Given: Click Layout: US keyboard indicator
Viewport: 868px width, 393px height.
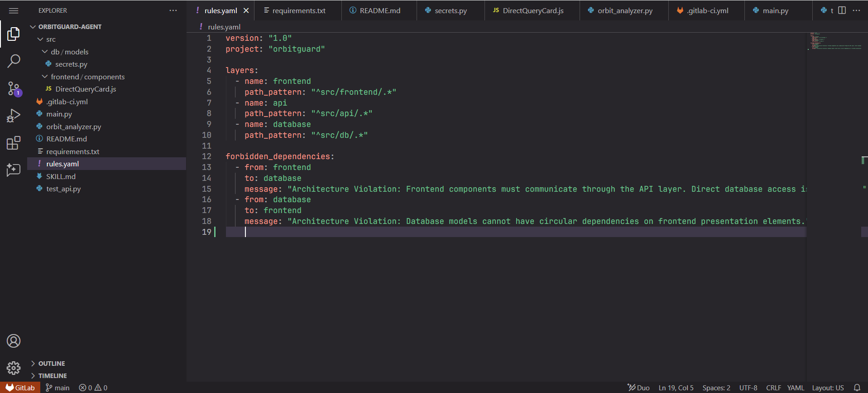Looking at the screenshot, I should coord(828,388).
